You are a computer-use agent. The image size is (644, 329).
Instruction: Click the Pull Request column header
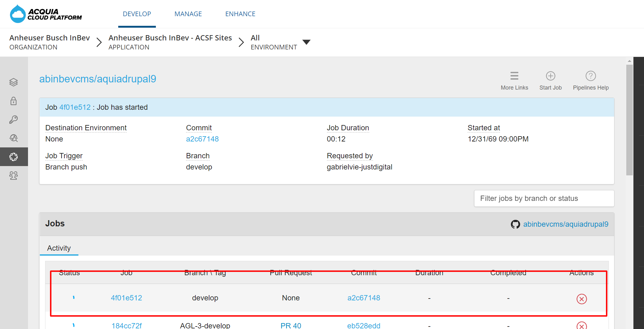point(291,273)
